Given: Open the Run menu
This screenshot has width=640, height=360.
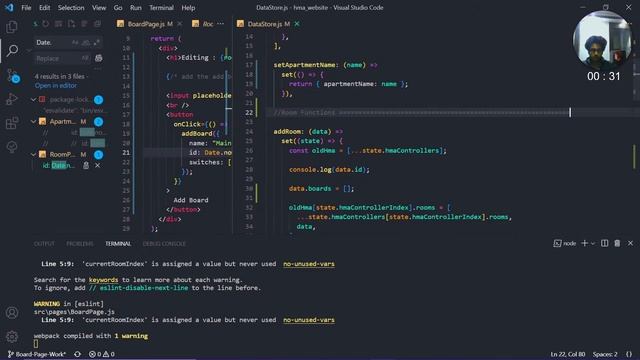Looking at the screenshot, I should [x=136, y=7].
